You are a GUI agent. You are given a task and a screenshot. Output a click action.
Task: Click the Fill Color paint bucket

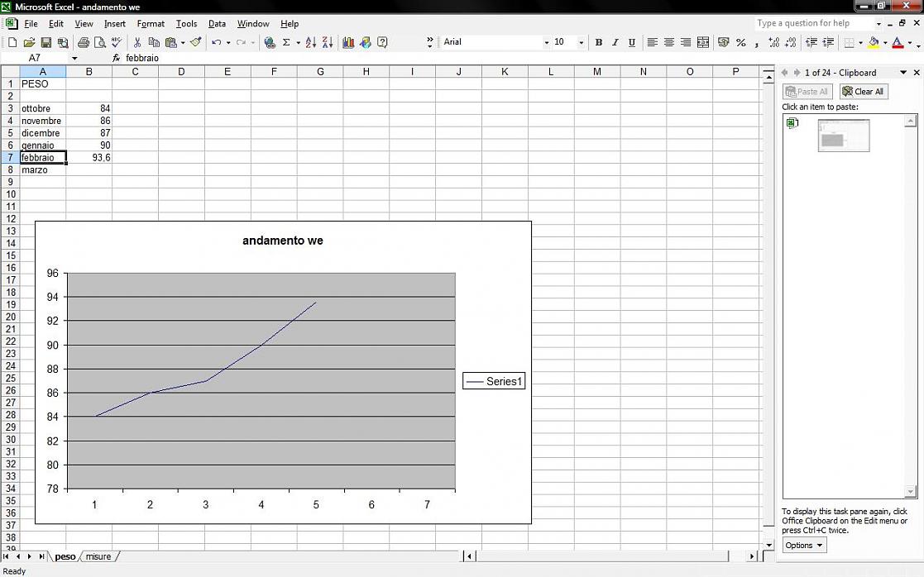[x=874, y=42]
